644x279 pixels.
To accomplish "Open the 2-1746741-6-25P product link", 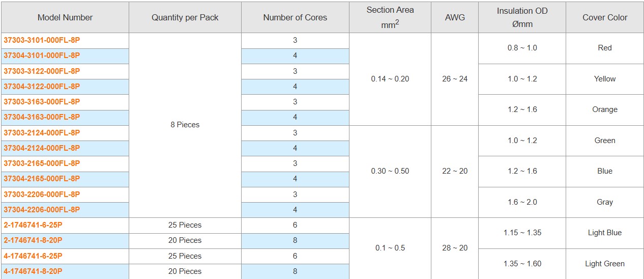I will point(33,225).
